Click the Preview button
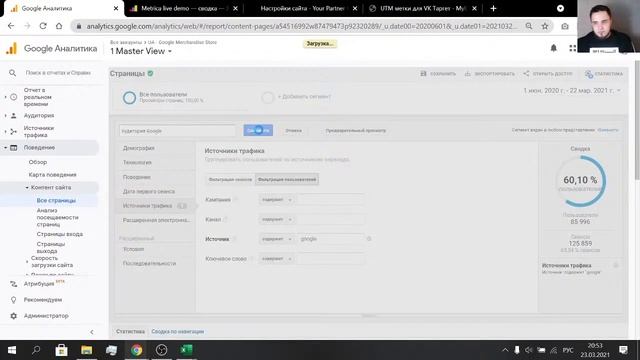Screen dimensions: 640x360 (355, 131)
